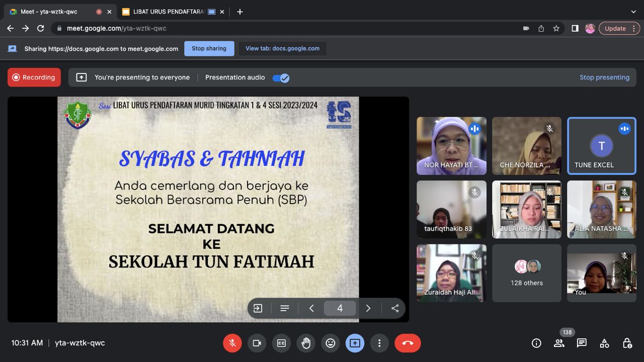This screenshot has height=362, width=644.
Task: Open the chat with everyone panel
Action: tap(582, 343)
